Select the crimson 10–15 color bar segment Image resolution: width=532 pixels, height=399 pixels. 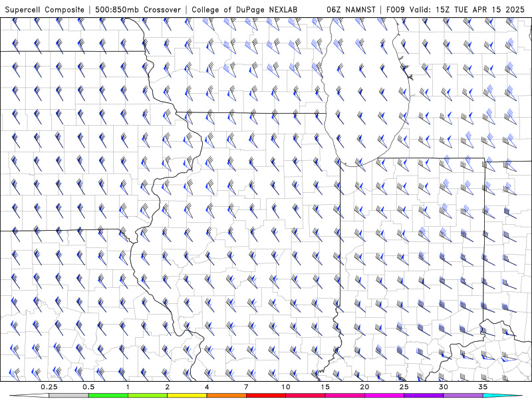tap(305, 396)
